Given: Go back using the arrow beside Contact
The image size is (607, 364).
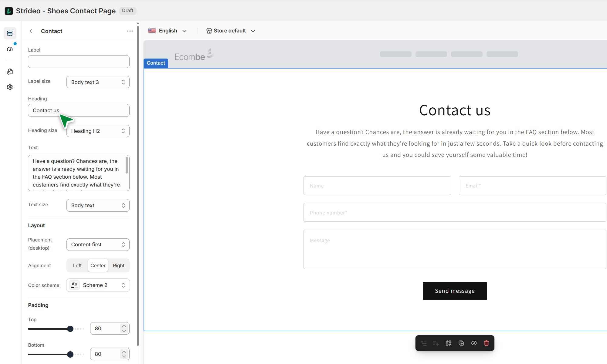Looking at the screenshot, I should 31,31.
